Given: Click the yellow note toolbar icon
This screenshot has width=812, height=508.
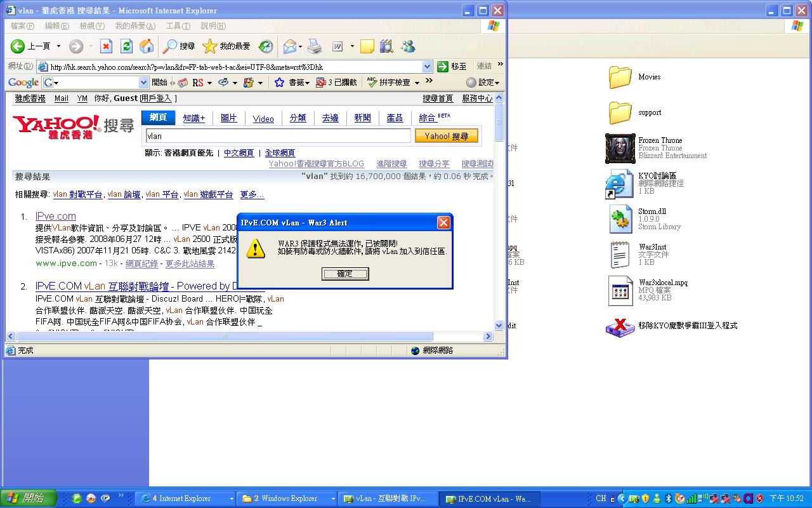Looking at the screenshot, I should pos(367,46).
